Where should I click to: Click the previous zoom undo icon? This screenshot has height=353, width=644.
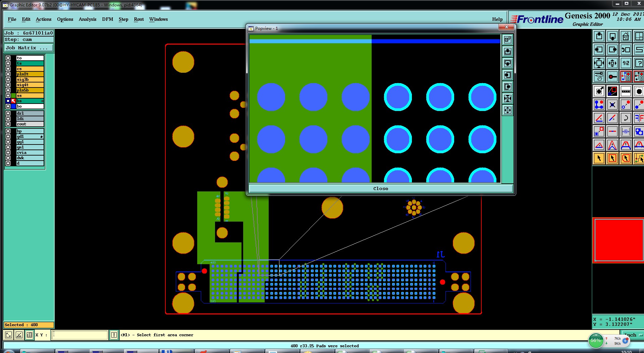coord(626,50)
